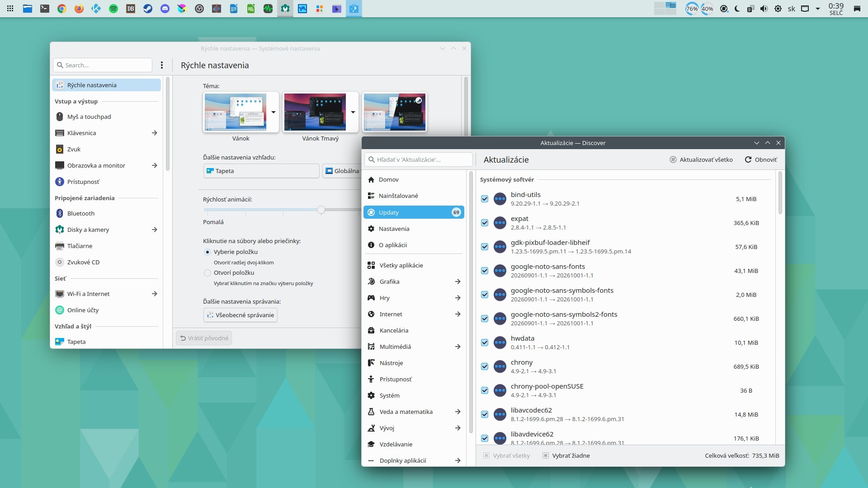The width and height of the screenshot is (868, 488).
Task: Open 'Všetky aplikácie' in Discover
Action: click(414, 265)
